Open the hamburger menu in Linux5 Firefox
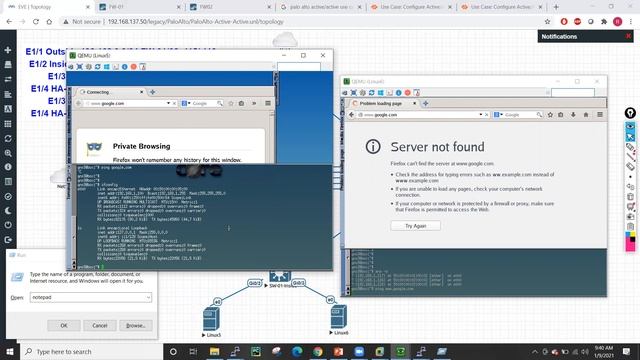 coord(268,104)
